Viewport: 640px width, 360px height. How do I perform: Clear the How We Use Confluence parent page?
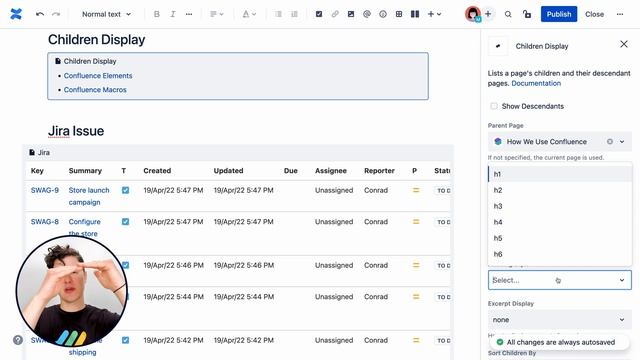pyautogui.click(x=609, y=142)
